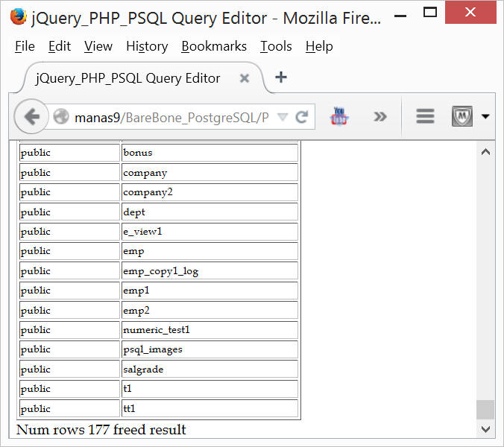Click the scrollbar down arrow
The image size is (504, 447).
(x=485, y=429)
